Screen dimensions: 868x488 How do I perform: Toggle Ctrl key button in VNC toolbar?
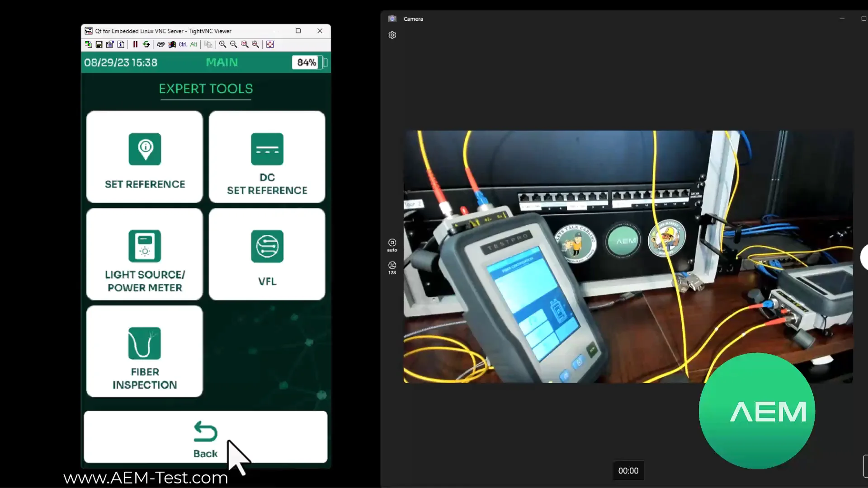tap(183, 44)
